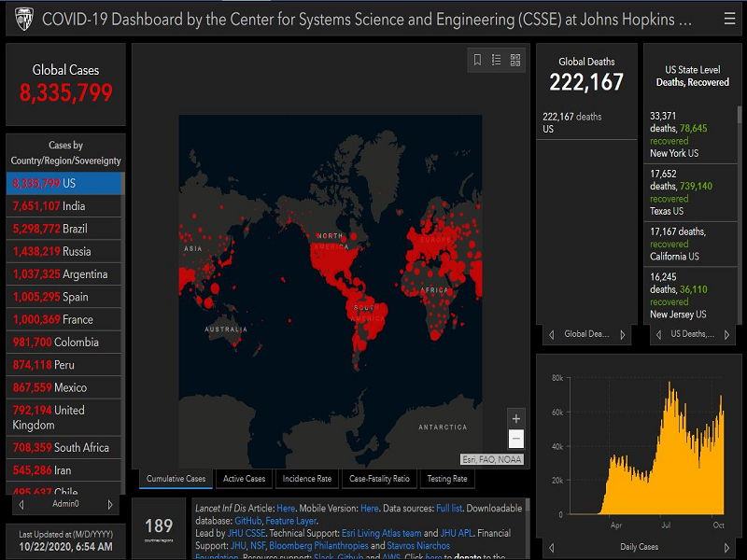Select South Africa in the country list
Image resolution: width=747 pixels, height=560 pixels.
(x=63, y=448)
